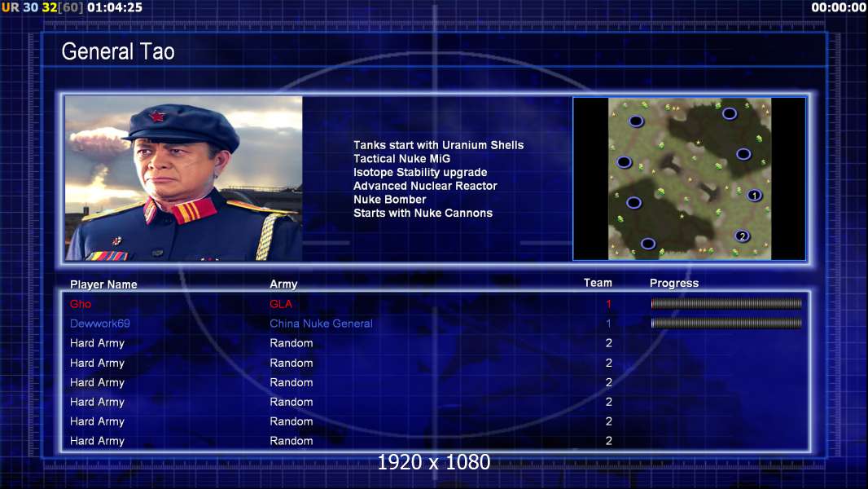
Task: Select the empty start marker nearest minimap's bottom-left corner
Action: coord(647,243)
